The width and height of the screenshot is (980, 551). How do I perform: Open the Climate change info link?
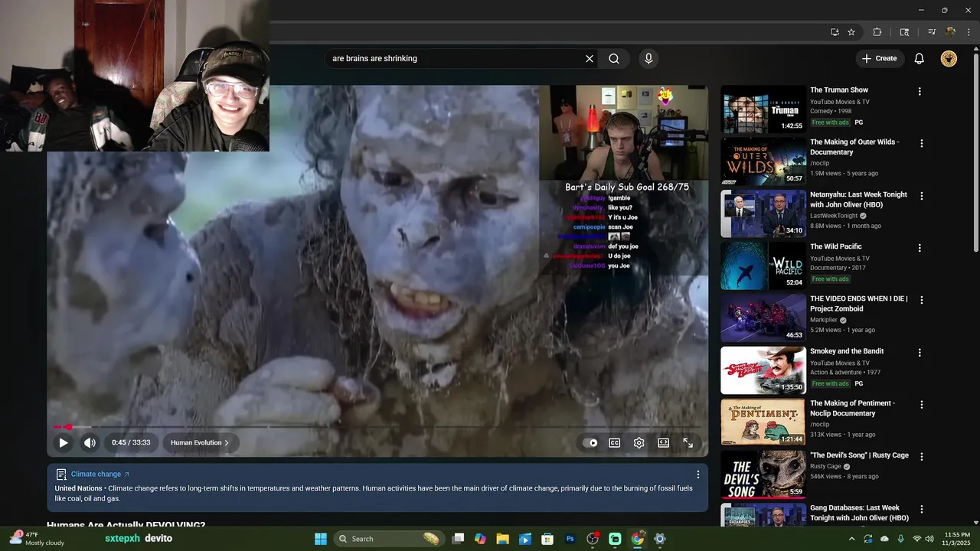[x=100, y=474]
